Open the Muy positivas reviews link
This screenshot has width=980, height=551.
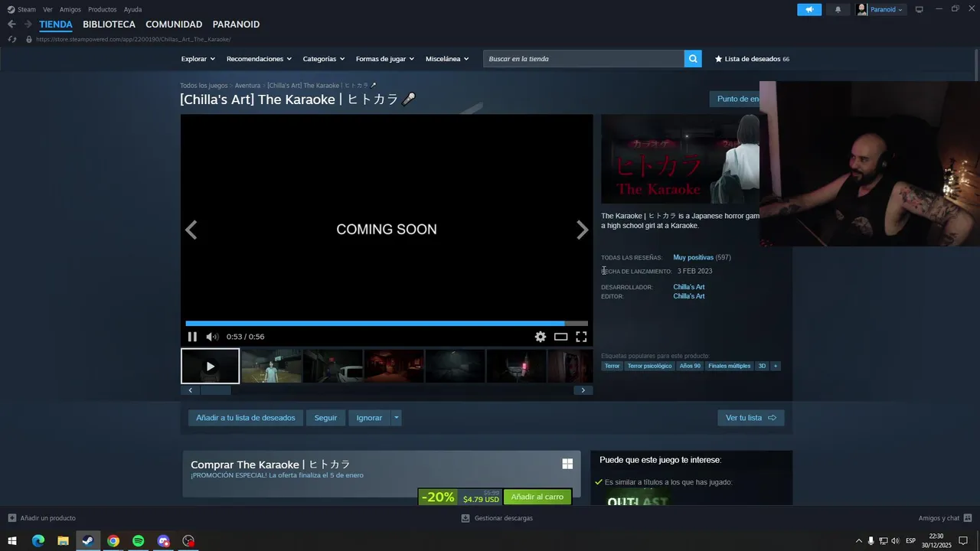(x=694, y=258)
